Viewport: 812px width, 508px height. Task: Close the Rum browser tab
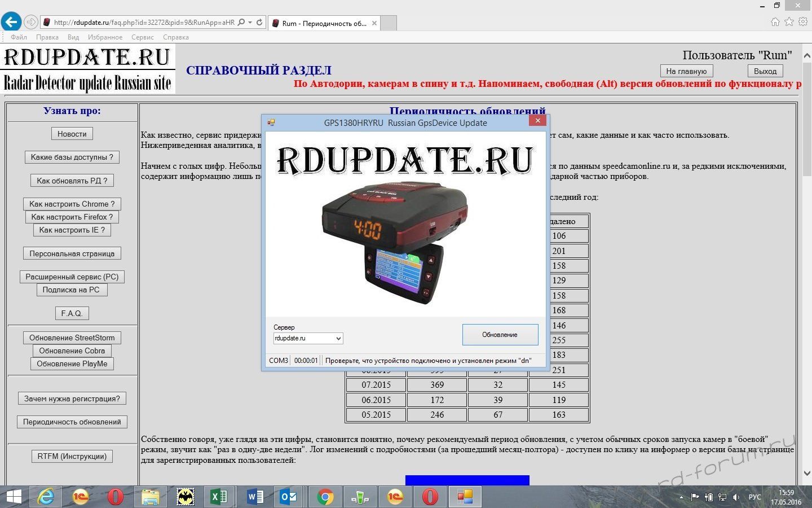pyautogui.click(x=373, y=23)
